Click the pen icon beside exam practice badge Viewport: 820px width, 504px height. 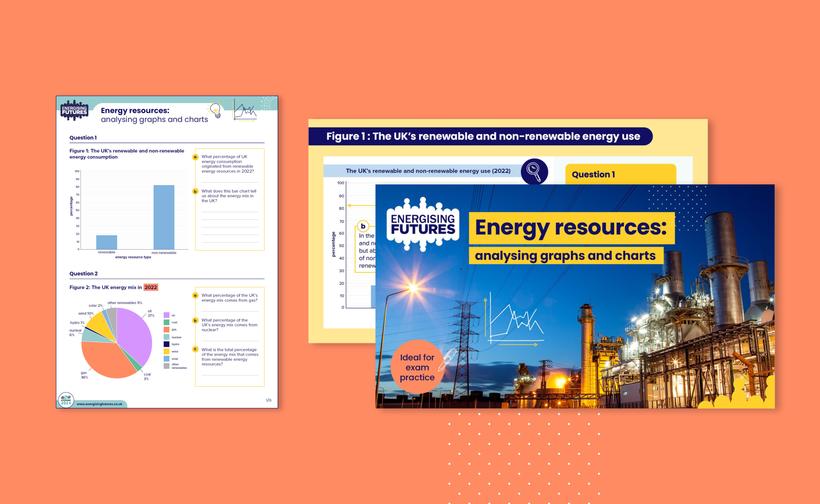[x=447, y=360]
